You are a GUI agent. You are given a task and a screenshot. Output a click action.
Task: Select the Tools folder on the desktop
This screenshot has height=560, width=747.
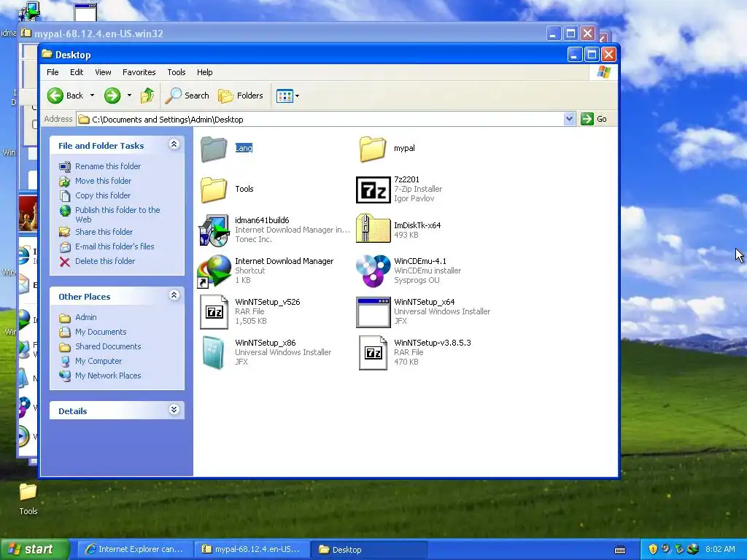(28, 499)
